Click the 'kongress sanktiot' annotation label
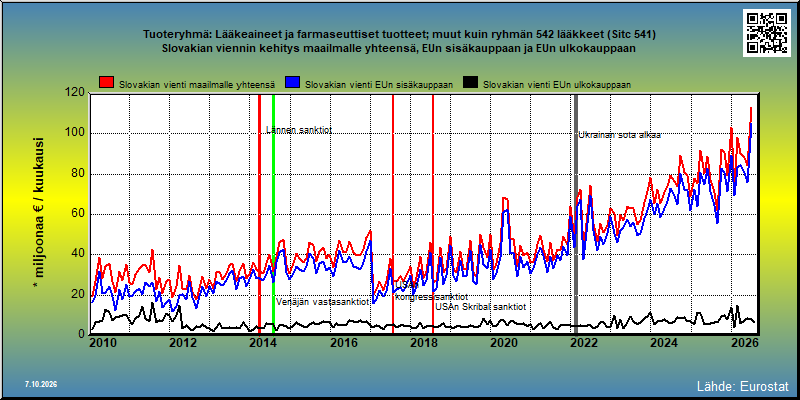The image size is (800, 400). coord(432,297)
